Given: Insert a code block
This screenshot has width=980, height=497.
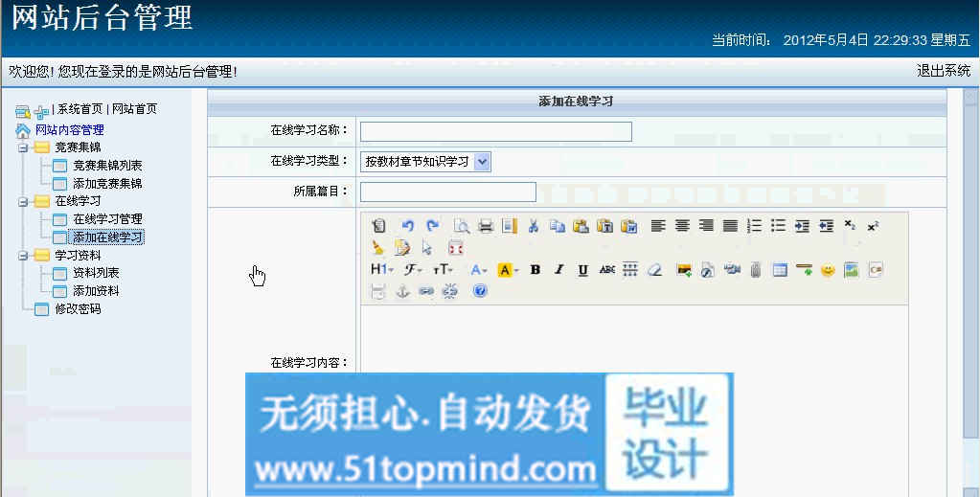Looking at the screenshot, I should pos(875,269).
